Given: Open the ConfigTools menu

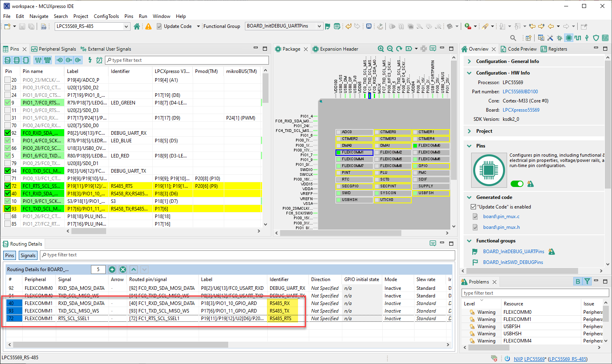Looking at the screenshot, I should 106,16.
